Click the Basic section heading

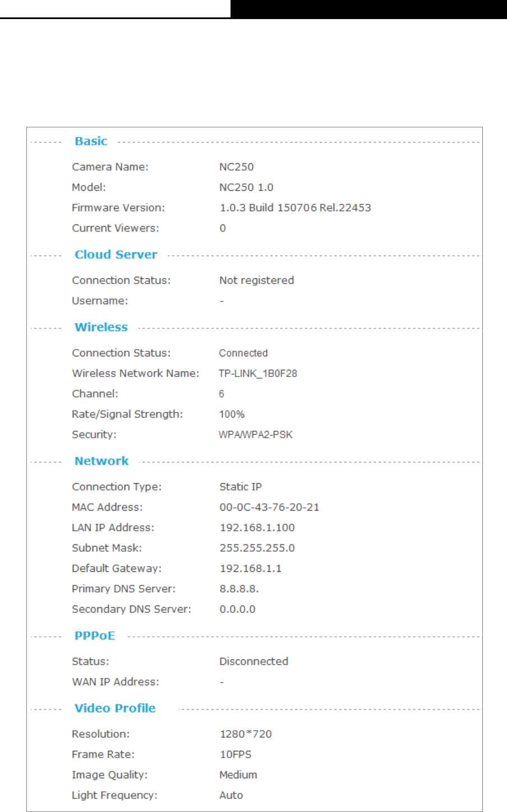(x=91, y=141)
